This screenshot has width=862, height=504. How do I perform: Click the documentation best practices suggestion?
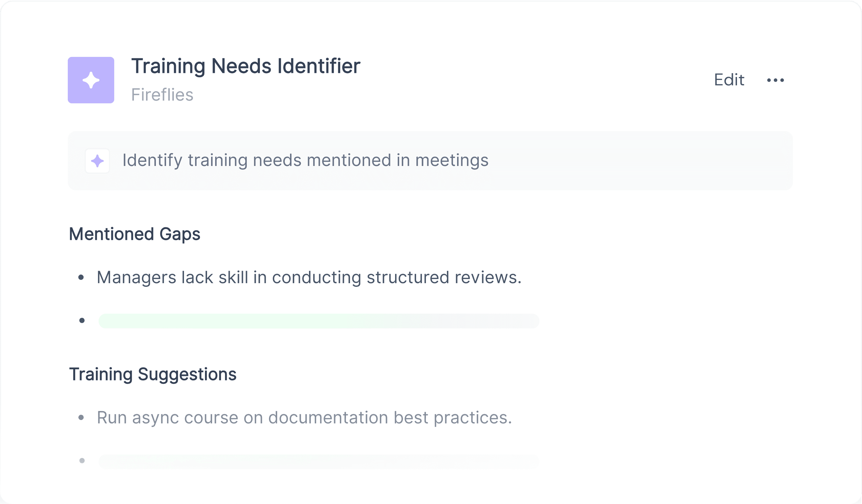point(304,418)
